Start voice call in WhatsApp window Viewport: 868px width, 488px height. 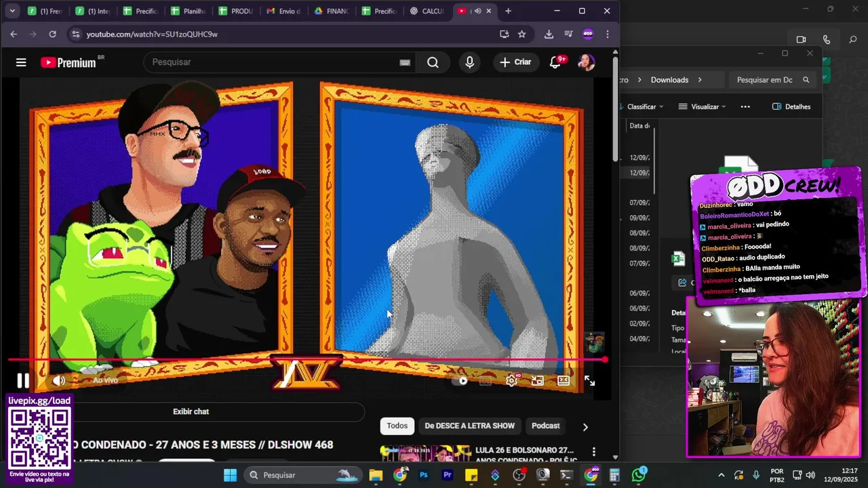coord(826,40)
